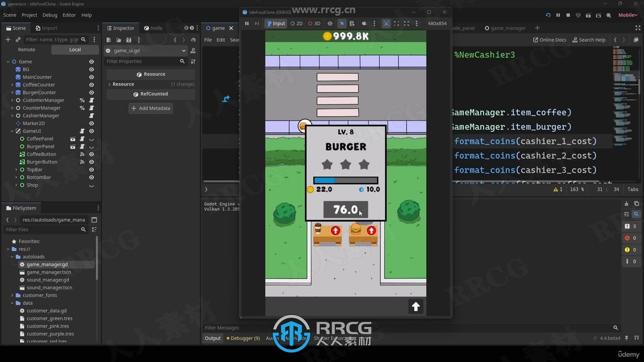Activate the select-node arrow tool in game toolbar
Viewport: 644px width, 362px height.
point(342,24)
